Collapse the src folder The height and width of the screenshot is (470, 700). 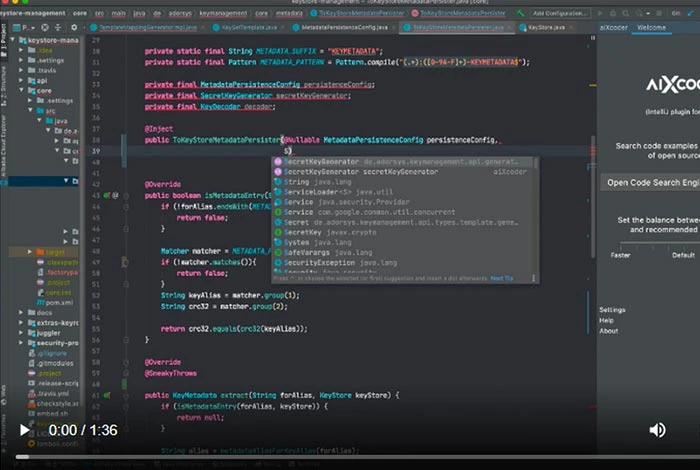point(30,111)
